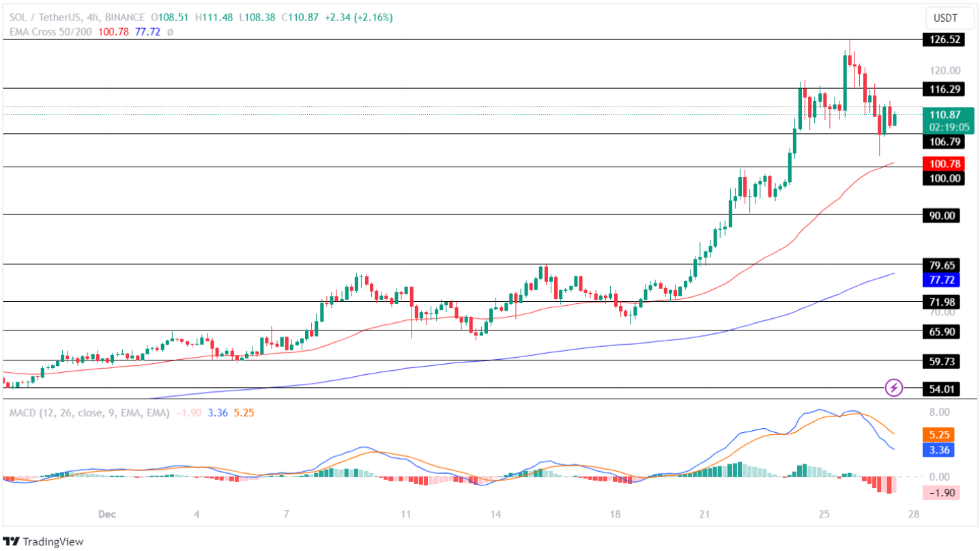Click the BINANCE exchange name in the chart title
The image size is (980, 551).
(x=126, y=18)
